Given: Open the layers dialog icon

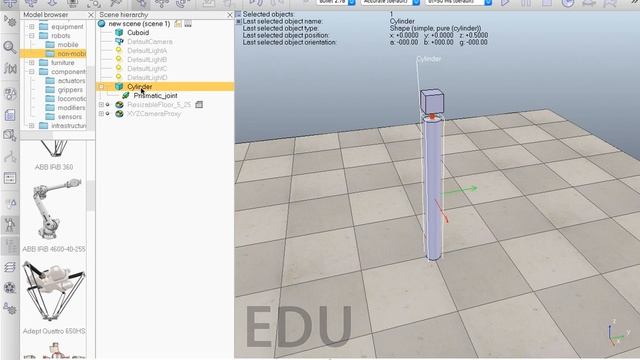Looking at the screenshot, I should click(x=10, y=267).
